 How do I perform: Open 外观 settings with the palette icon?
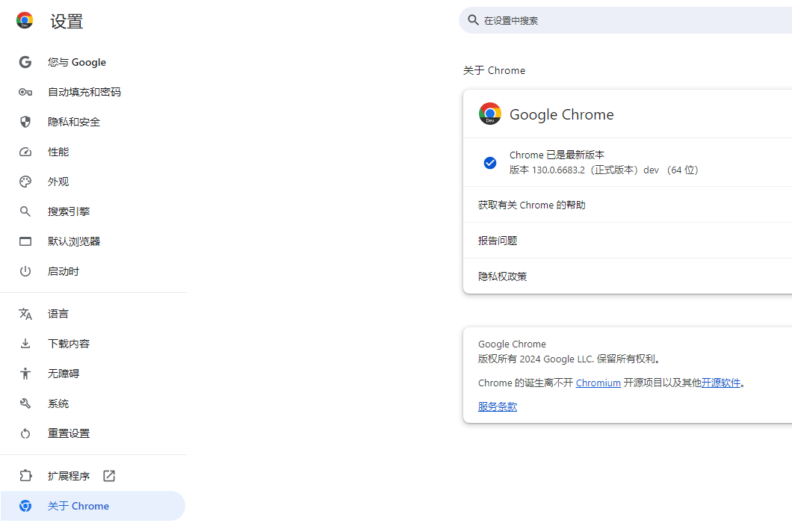point(25,182)
